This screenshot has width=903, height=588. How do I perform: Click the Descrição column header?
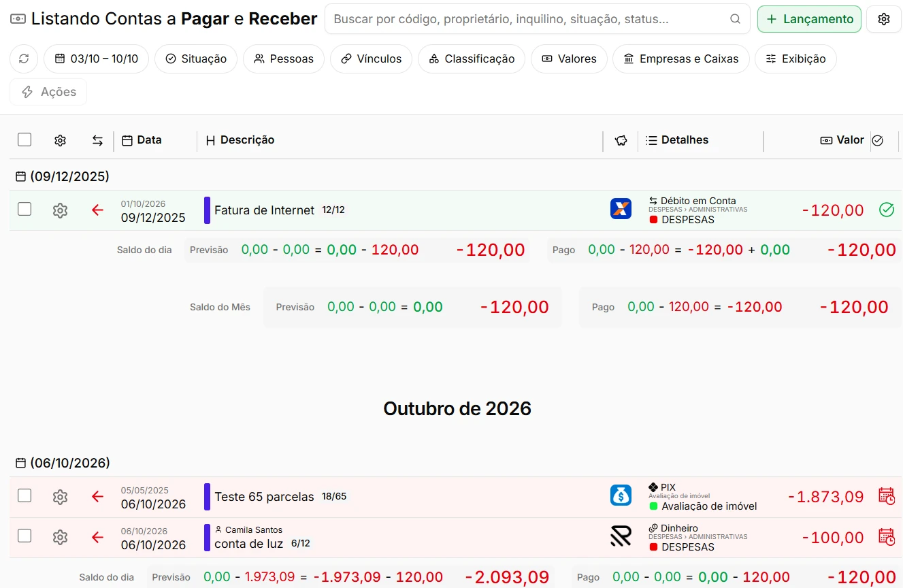(240, 140)
